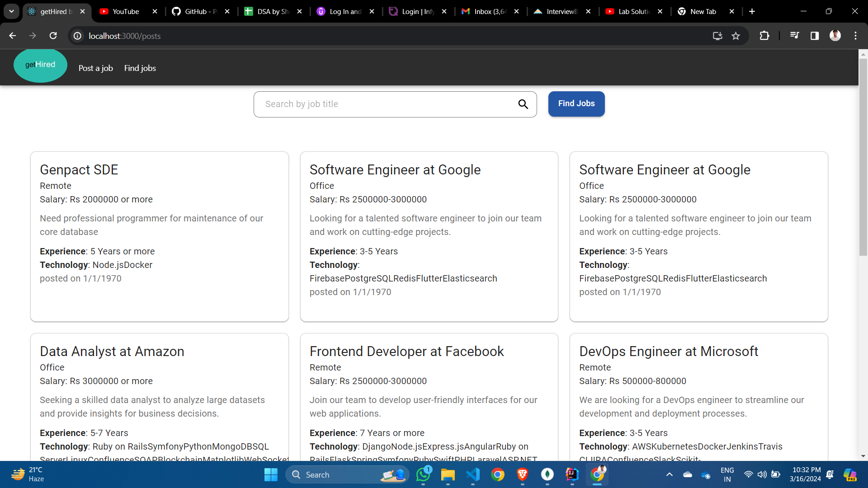This screenshot has width=868, height=488.
Task: Show the browser side panel
Action: click(x=815, y=36)
